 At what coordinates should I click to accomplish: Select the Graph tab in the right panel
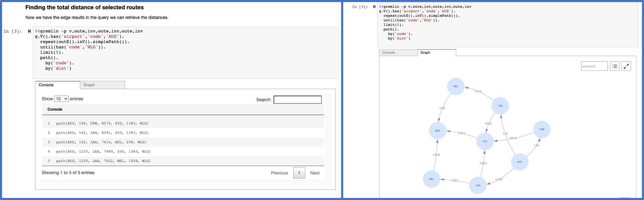point(437,53)
